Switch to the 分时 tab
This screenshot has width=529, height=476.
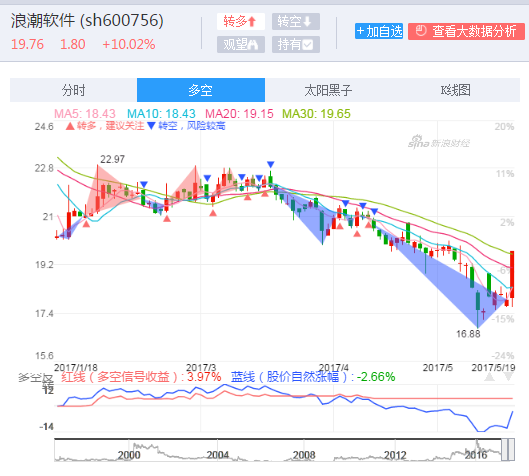click(x=74, y=90)
